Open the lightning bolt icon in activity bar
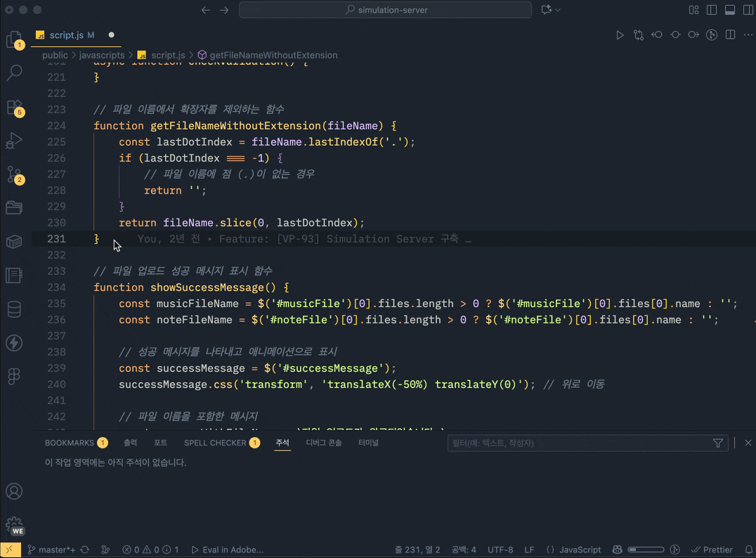The width and height of the screenshot is (756, 558). (x=14, y=343)
